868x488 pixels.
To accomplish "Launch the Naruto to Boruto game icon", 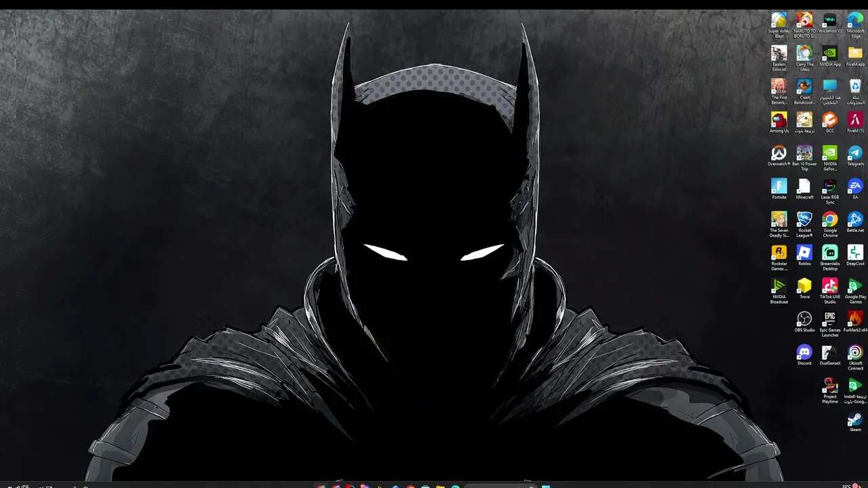I will click(x=804, y=20).
